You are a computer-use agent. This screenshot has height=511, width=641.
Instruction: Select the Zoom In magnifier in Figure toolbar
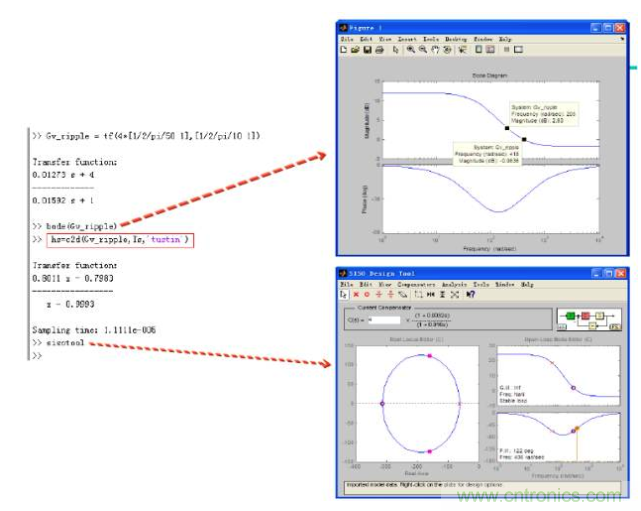pos(411,48)
